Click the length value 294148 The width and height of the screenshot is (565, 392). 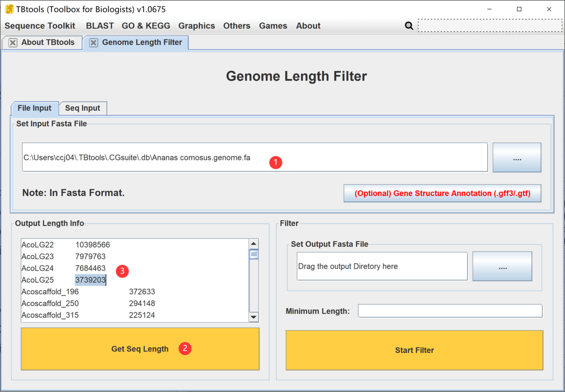point(142,304)
